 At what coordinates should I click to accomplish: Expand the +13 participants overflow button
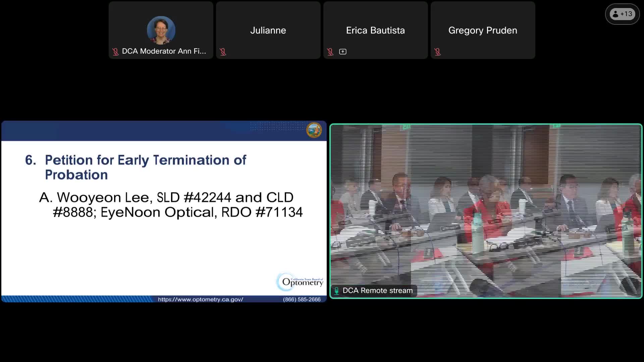click(622, 14)
